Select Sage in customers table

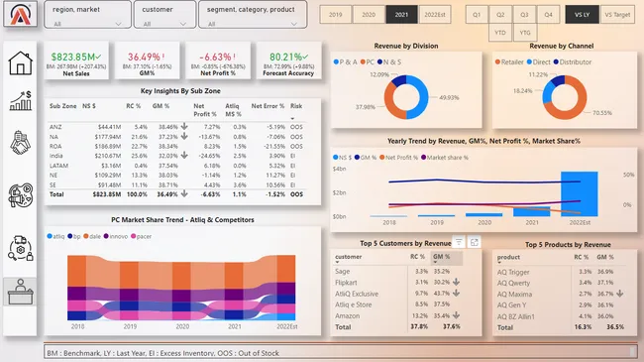coord(342,271)
